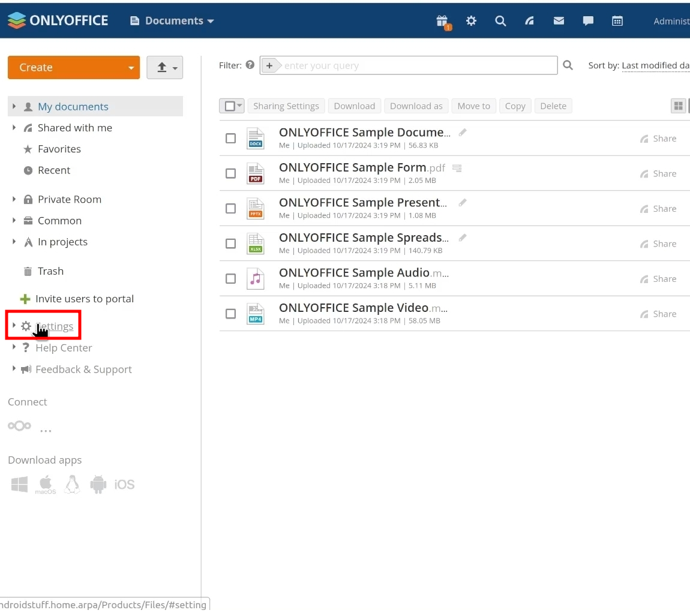Click the search magnifier in top bar
Image resolution: width=690 pixels, height=616 pixels.
[x=500, y=20]
